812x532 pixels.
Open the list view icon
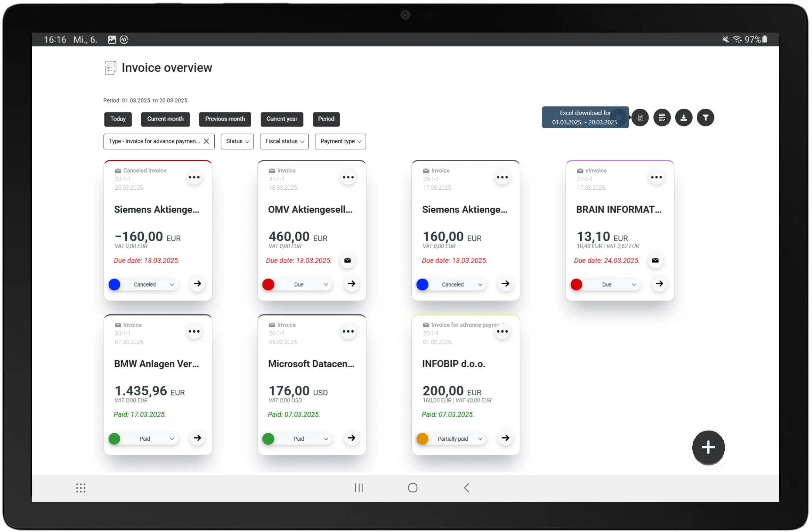point(662,118)
